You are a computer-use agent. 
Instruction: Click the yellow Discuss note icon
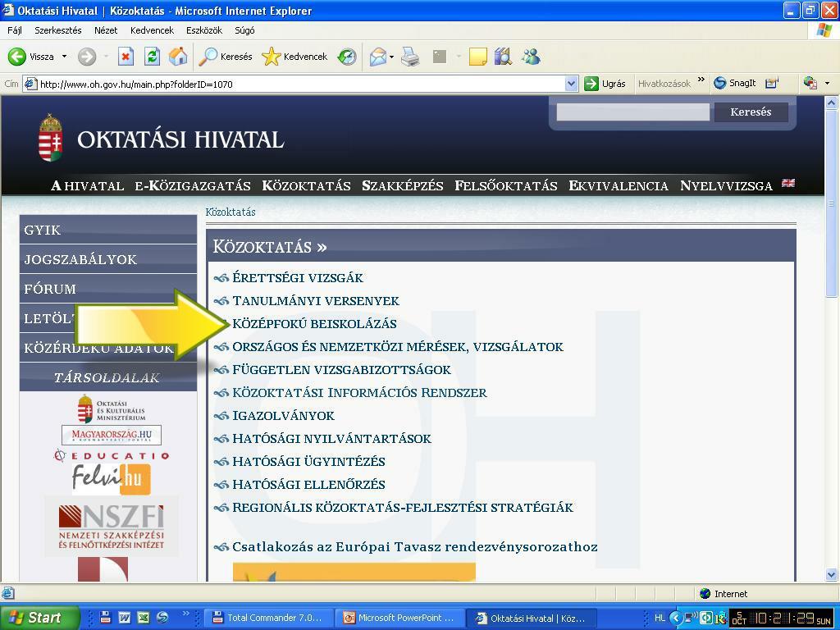(478, 57)
